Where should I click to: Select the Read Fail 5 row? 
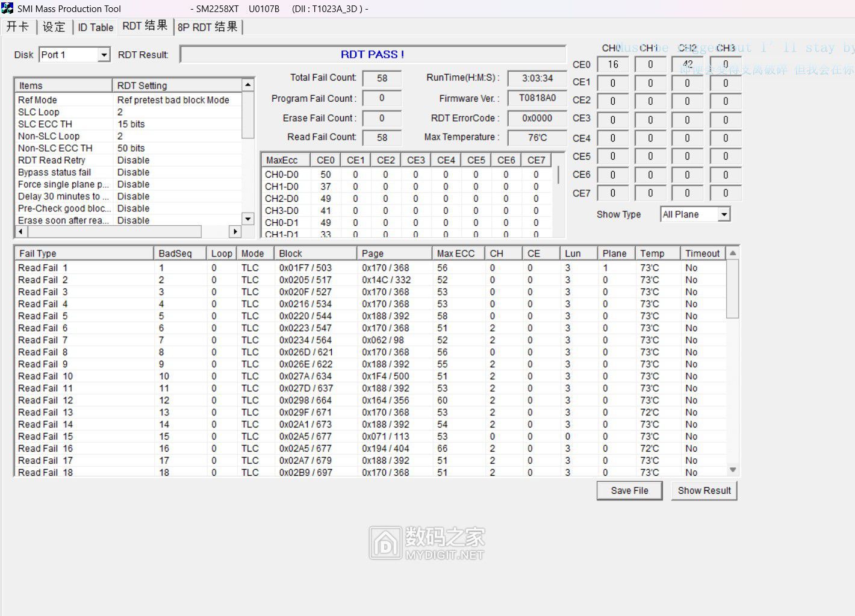point(370,316)
